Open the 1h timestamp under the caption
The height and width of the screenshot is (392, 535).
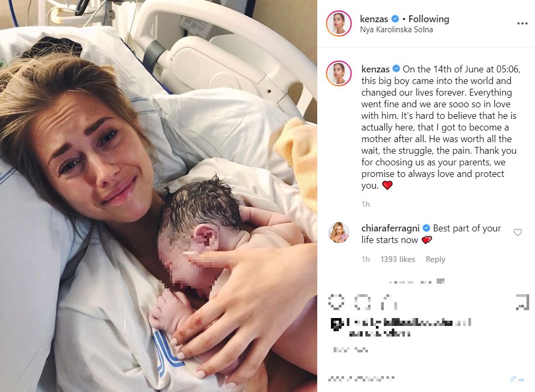[x=366, y=204]
